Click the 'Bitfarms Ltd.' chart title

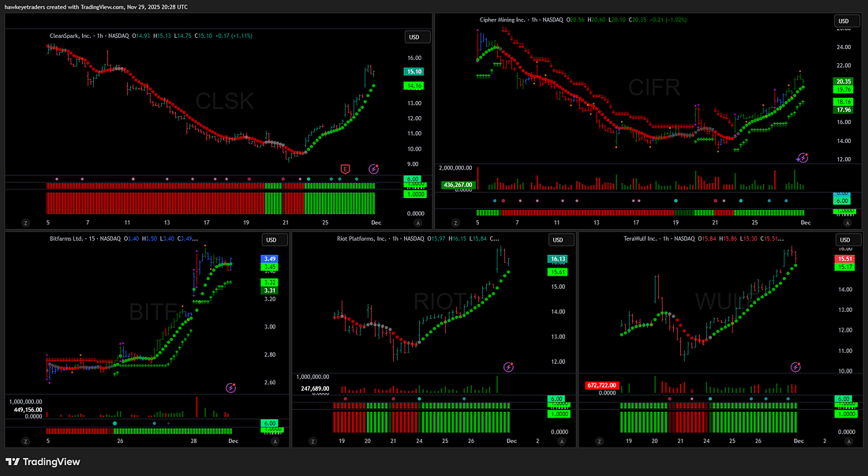coord(65,238)
